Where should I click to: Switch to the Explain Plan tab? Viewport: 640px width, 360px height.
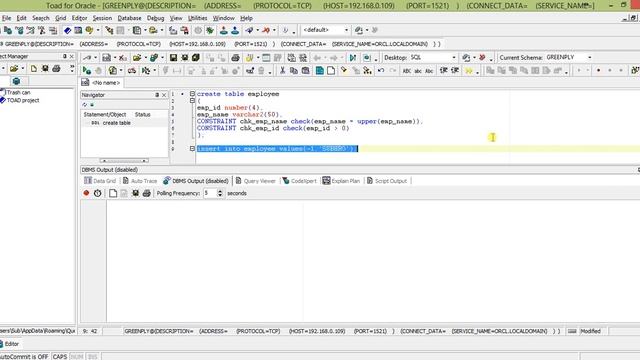coord(341,181)
